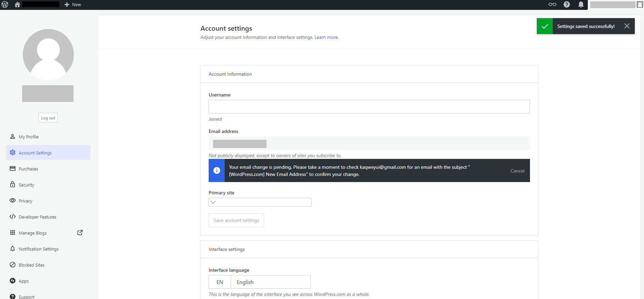Screen dimensions: 644x299
Task: Open Notification Settings page
Action: coord(38,249)
